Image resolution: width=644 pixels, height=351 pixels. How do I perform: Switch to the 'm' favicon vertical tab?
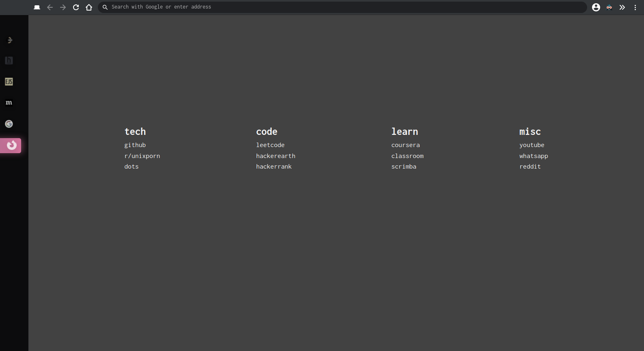coord(9,103)
